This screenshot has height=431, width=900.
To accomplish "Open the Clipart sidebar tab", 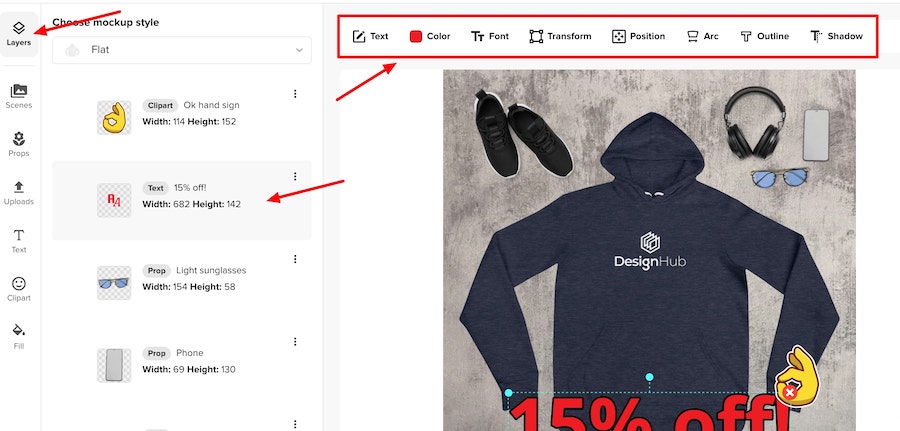I will [19, 289].
